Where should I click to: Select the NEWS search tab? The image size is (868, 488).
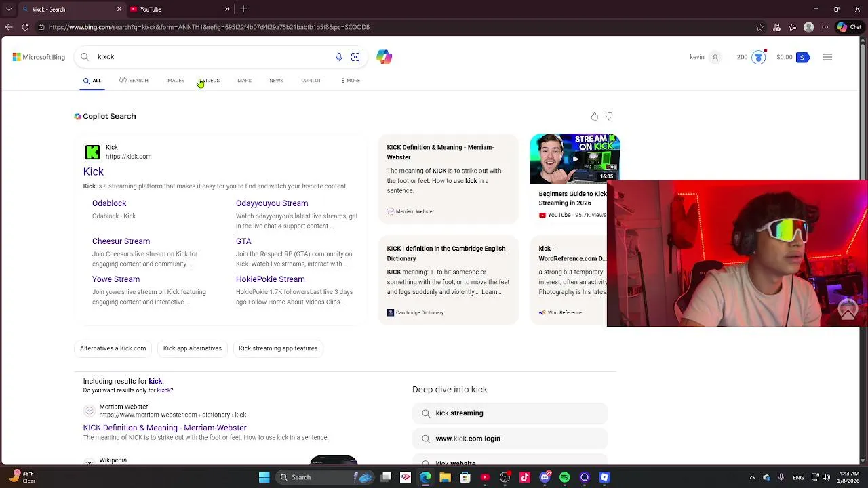(276, 81)
